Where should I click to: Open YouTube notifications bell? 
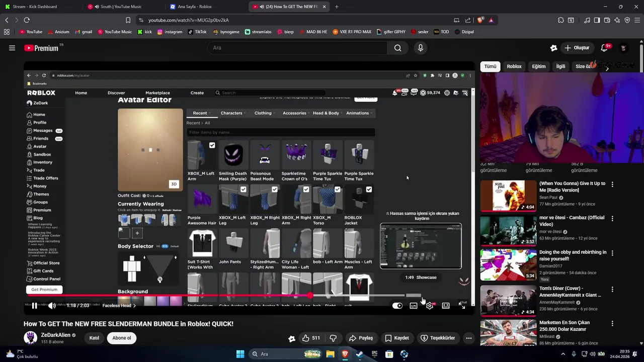(x=605, y=48)
